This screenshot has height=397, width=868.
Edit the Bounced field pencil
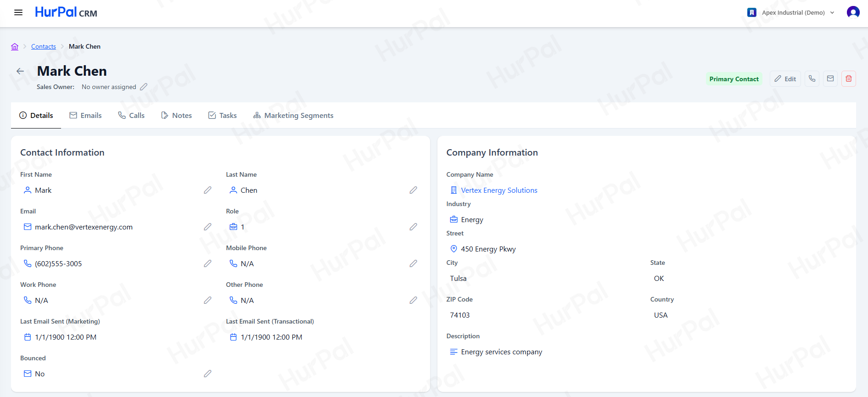pos(207,374)
